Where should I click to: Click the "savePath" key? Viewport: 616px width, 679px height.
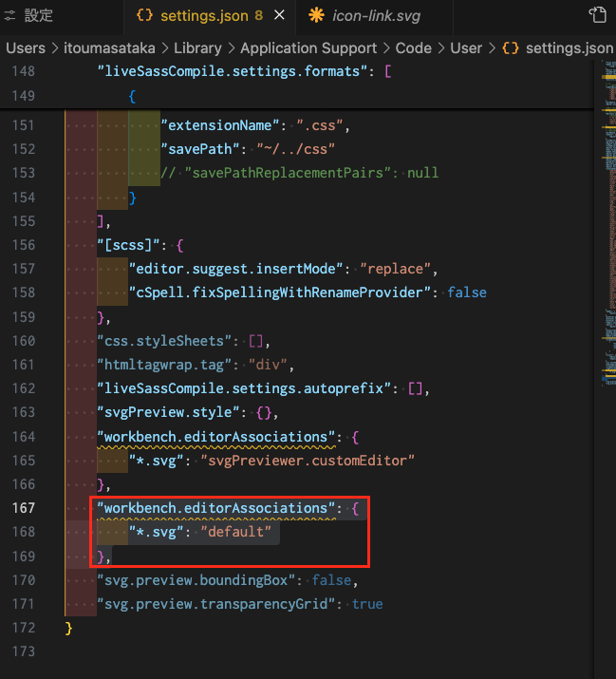pos(199,149)
